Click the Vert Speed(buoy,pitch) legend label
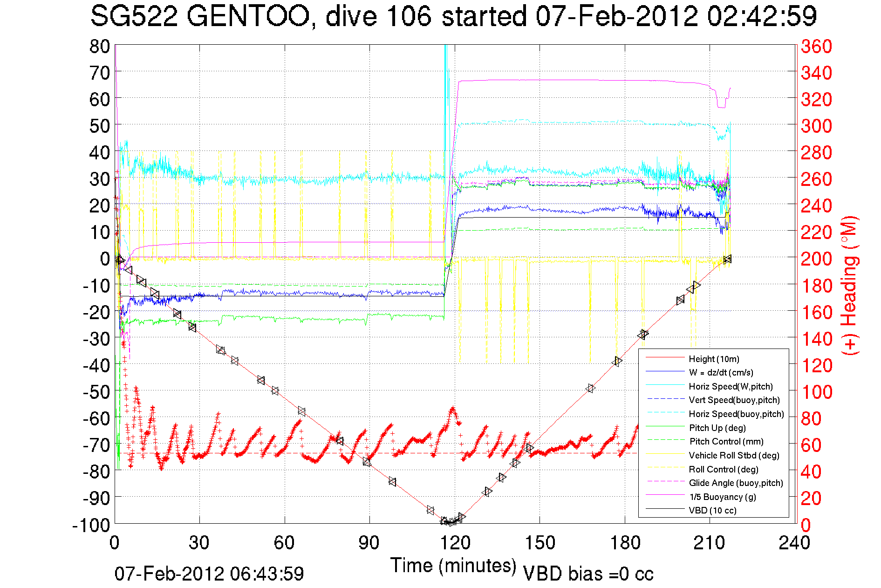This screenshot has height=588, width=881. (734, 400)
